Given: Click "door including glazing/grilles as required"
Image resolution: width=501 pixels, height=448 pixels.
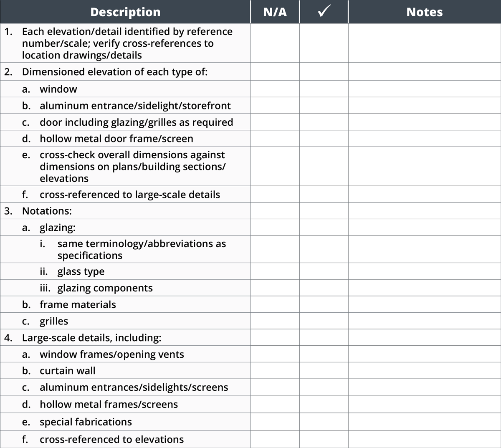Looking at the screenshot, I should click(137, 122).
